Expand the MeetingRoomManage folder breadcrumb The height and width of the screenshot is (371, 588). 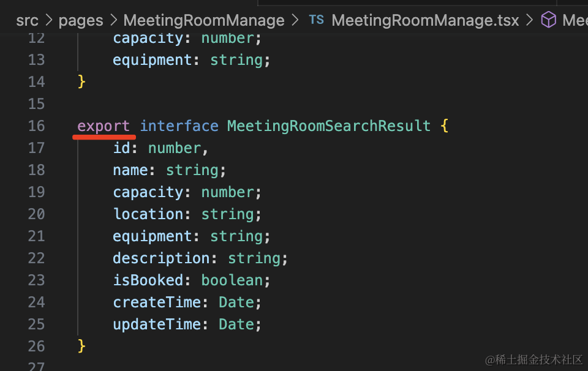coord(204,20)
